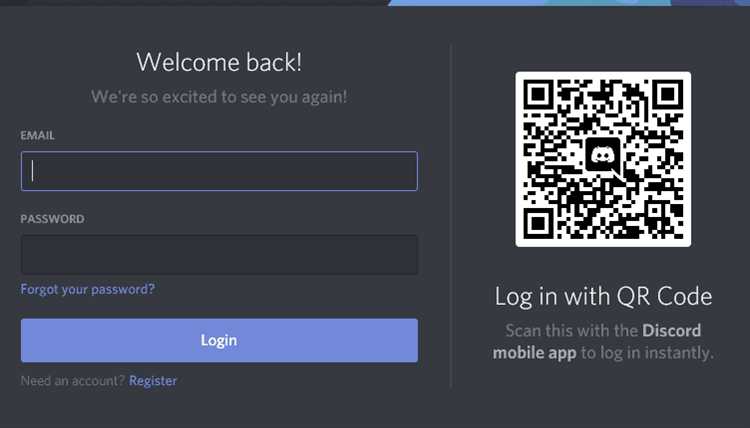Click the bottom-left finder square of QR code
Viewport: 750px width, 428px height.
point(539,223)
